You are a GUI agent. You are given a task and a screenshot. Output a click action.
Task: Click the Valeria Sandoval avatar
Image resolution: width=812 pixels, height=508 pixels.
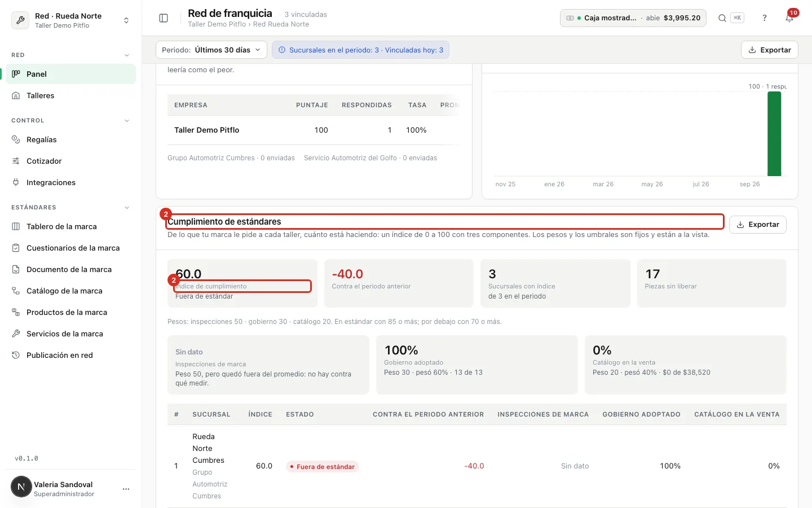tap(21, 487)
